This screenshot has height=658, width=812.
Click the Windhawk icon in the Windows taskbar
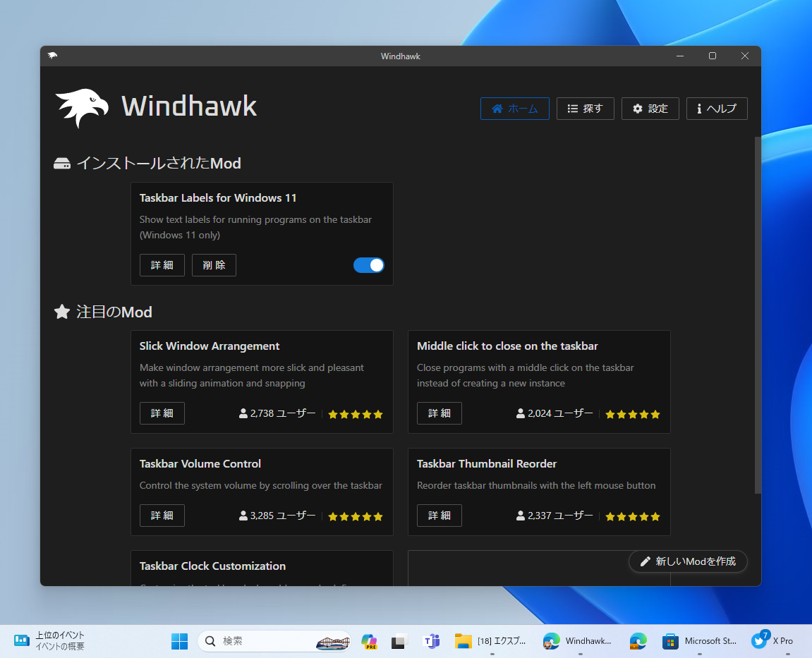click(x=551, y=641)
